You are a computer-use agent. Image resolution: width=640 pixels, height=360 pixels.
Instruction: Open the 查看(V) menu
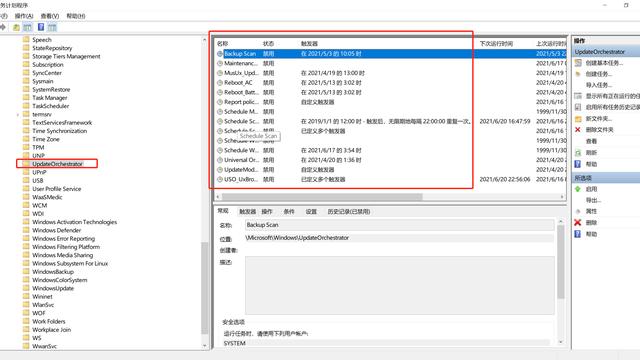point(50,16)
